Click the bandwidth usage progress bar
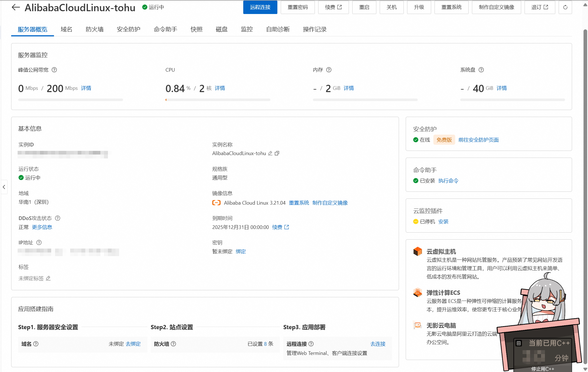588x372 pixels. tap(70, 100)
